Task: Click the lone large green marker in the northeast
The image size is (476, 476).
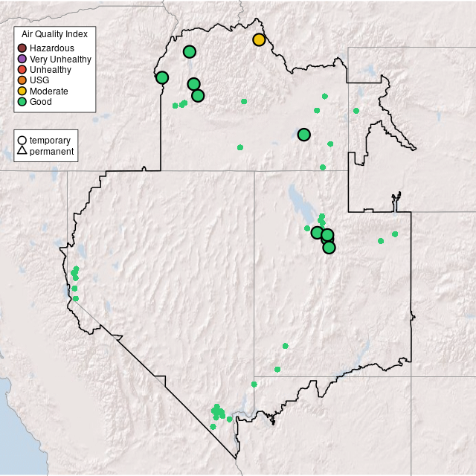Action: coord(303,135)
